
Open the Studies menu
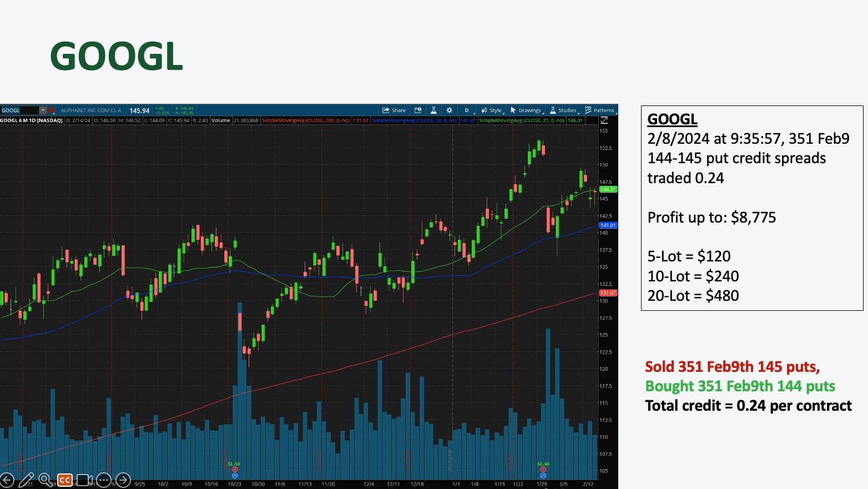pyautogui.click(x=563, y=110)
